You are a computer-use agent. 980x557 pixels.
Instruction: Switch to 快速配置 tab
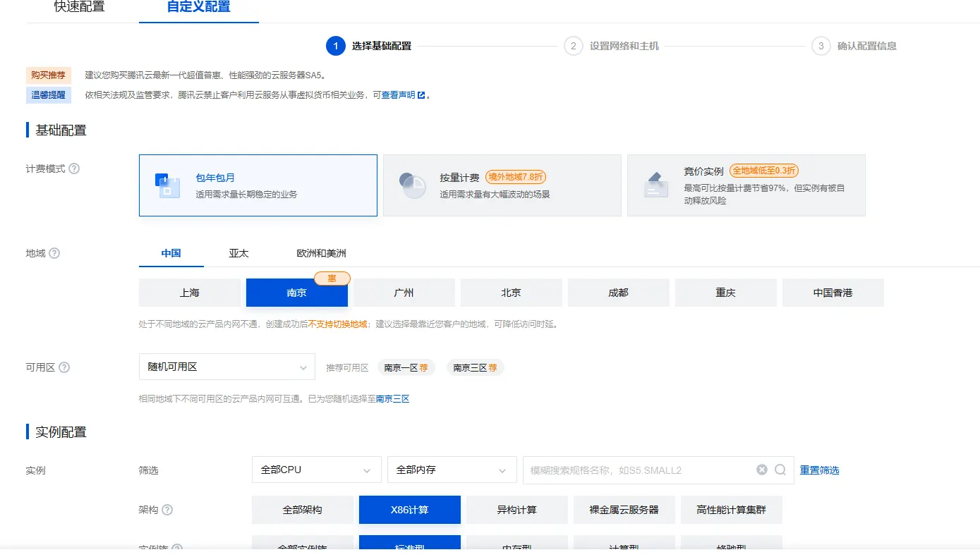[80, 7]
